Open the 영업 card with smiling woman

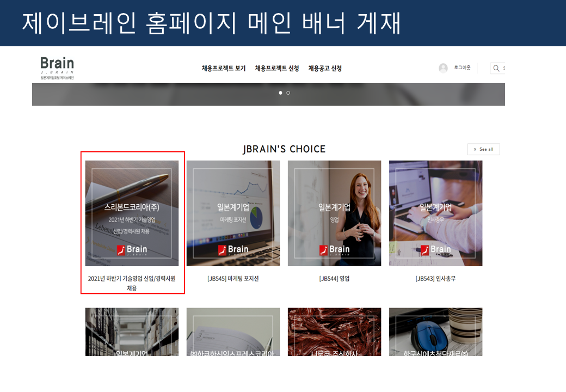(x=334, y=213)
